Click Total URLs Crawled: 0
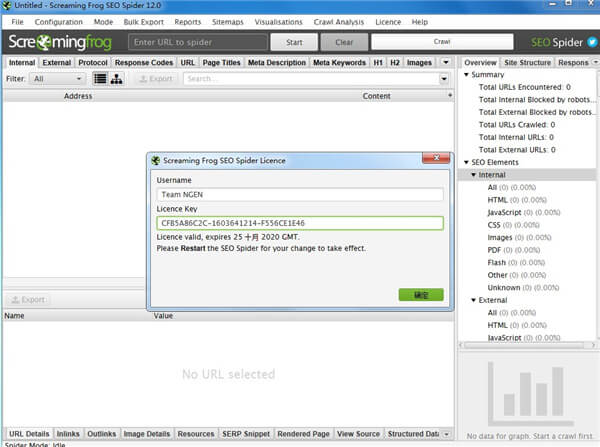This screenshot has height=447, width=600. click(517, 125)
